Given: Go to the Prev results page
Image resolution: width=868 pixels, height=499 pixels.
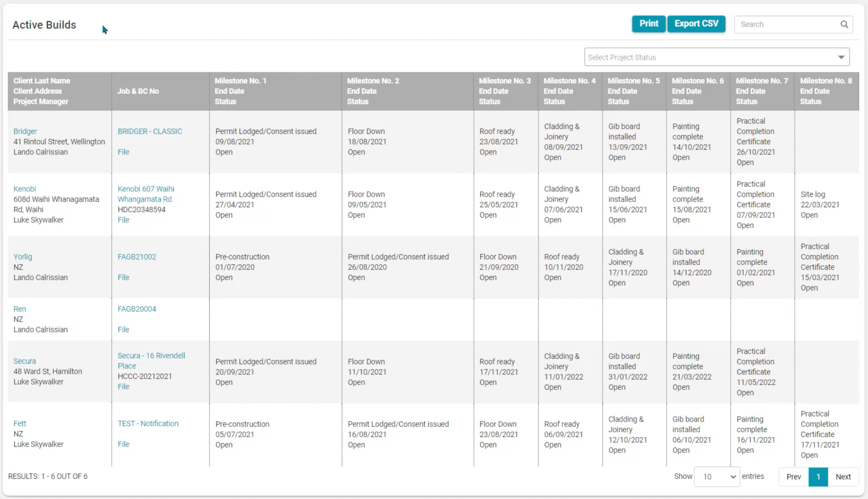Looking at the screenshot, I should (793, 477).
